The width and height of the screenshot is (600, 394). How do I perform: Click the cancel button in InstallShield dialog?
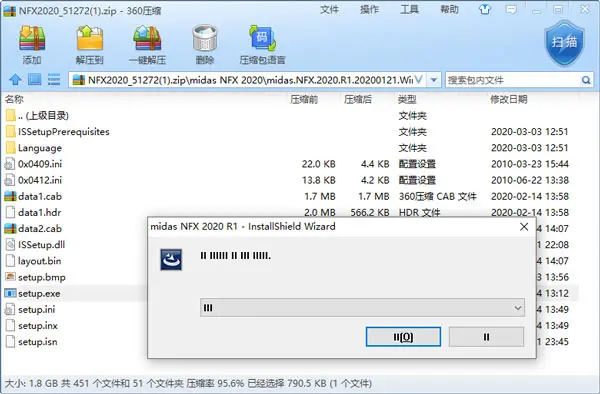(x=486, y=337)
